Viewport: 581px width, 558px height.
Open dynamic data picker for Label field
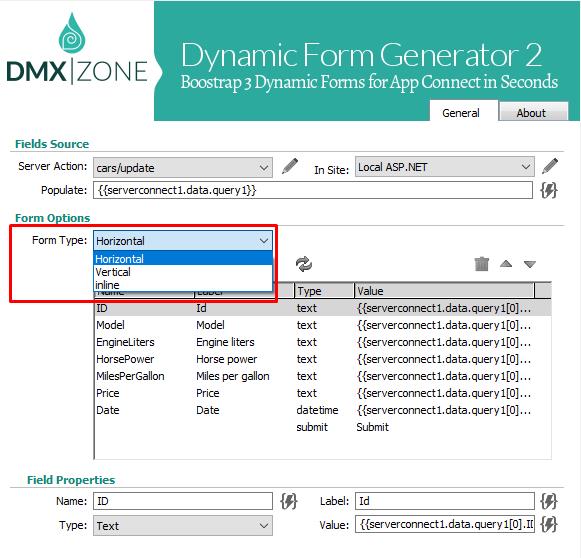(549, 501)
